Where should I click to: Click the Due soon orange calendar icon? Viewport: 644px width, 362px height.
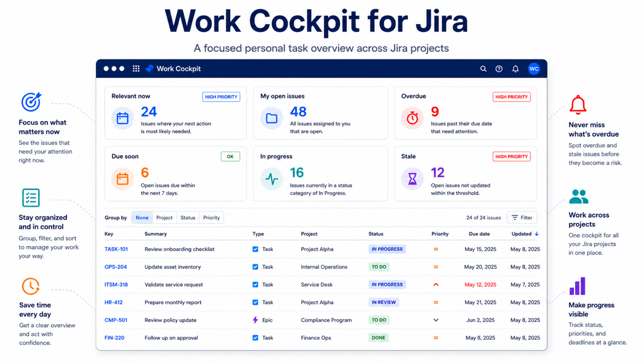tap(123, 179)
